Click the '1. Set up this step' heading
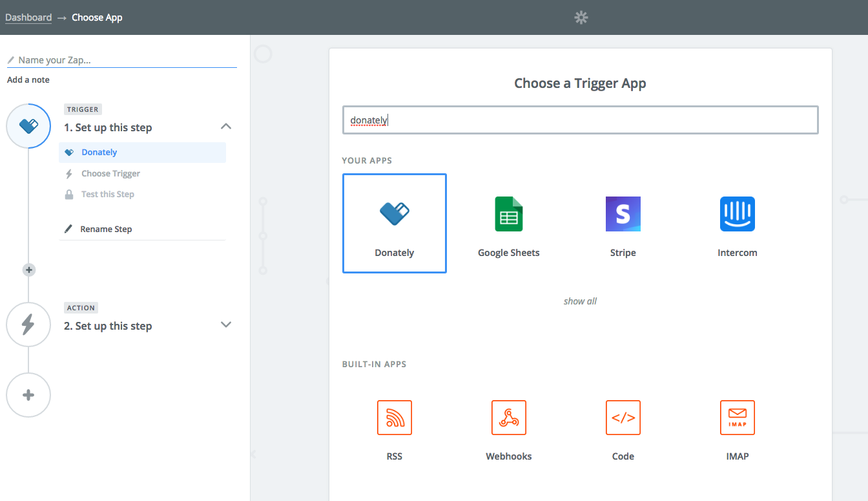The height and width of the screenshot is (501, 868). pyautogui.click(x=108, y=127)
